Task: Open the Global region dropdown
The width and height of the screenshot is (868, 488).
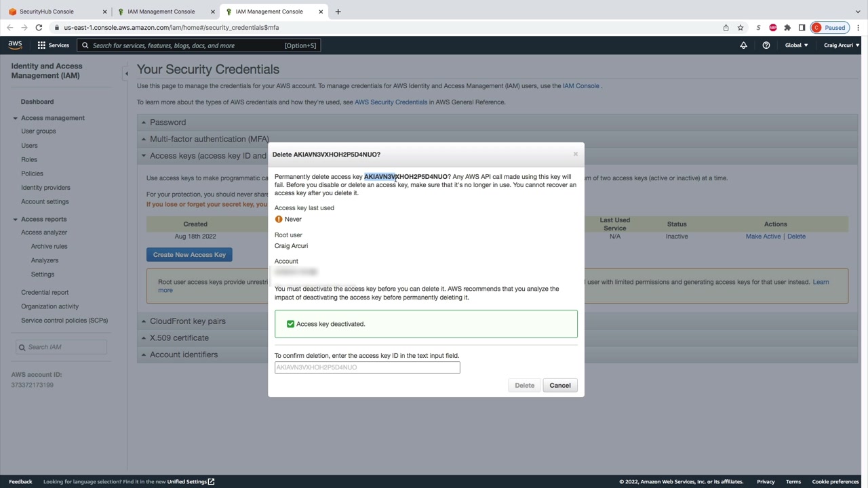Action: click(x=796, y=45)
